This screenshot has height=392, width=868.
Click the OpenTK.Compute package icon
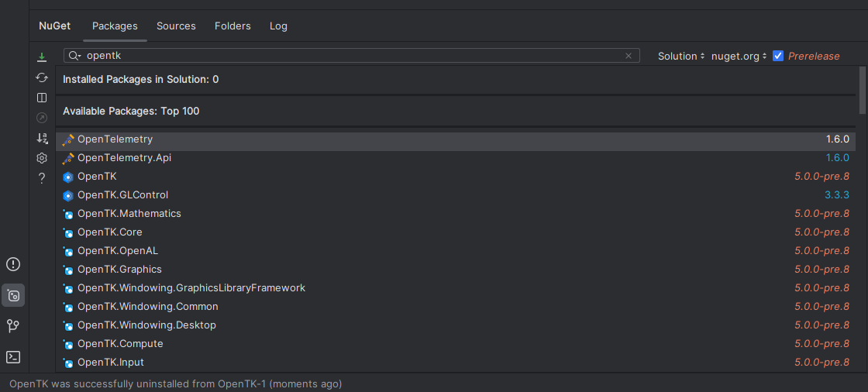point(68,345)
